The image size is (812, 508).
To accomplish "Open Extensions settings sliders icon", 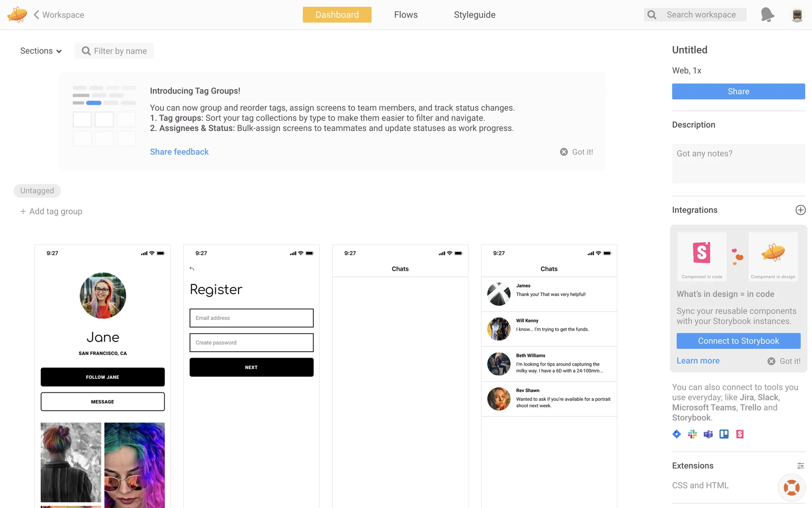I will point(801,466).
